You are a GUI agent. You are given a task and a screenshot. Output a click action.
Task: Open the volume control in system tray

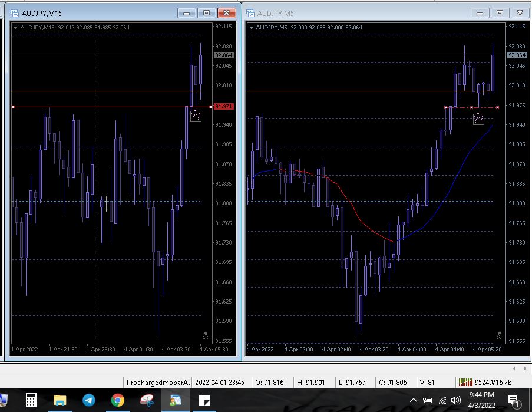click(455, 401)
